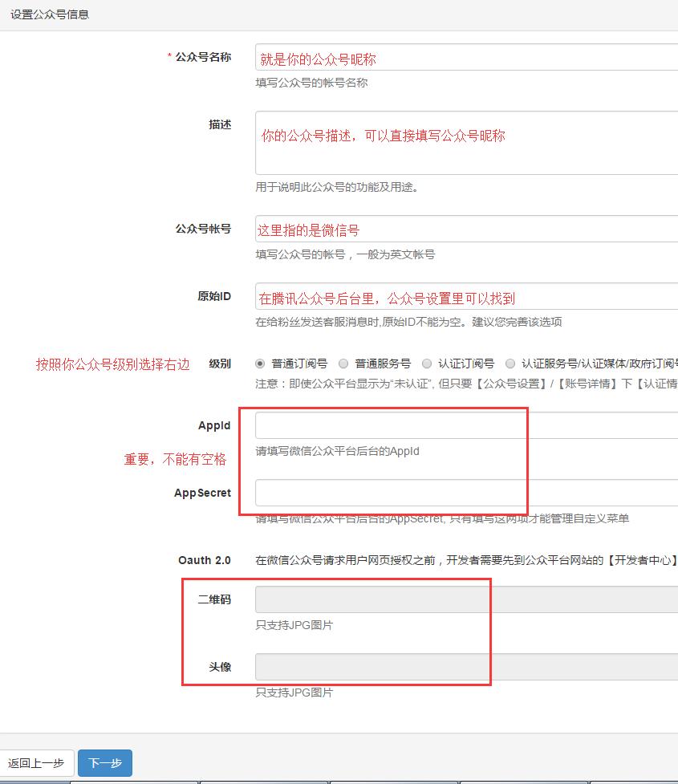Click a window thumbnail on the bottom taskbar
678x784 pixels.
[x=265, y=780]
